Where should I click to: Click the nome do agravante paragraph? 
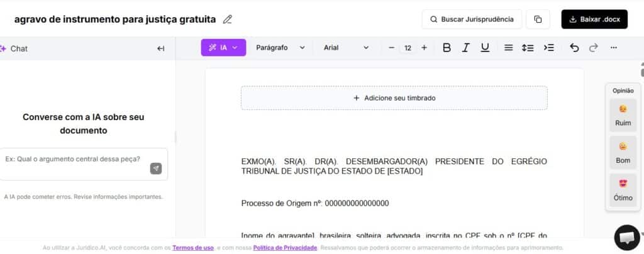394,236
